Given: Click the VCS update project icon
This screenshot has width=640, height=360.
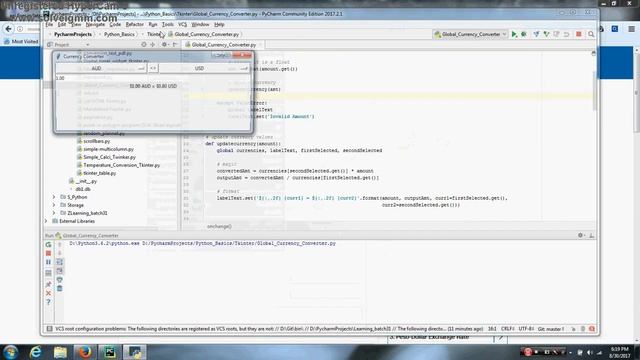Looking at the screenshot, I should pyautogui.click(x=536, y=34).
